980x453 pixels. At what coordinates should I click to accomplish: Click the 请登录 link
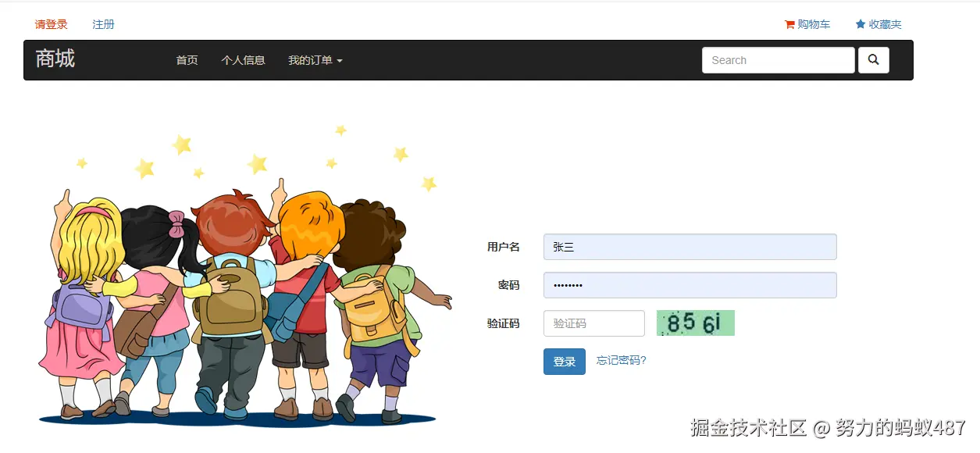[52, 24]
